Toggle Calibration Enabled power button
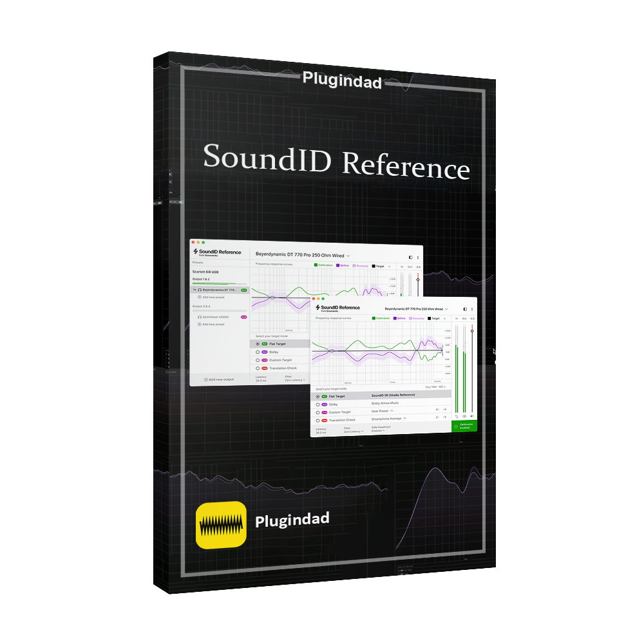Image resolution: width=644 pixels, height=644 pixels. click(457, 426)
